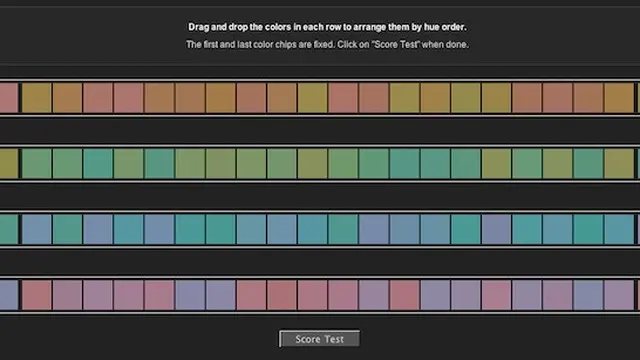Pick the sixth full chip in the second row

[190, 164]
